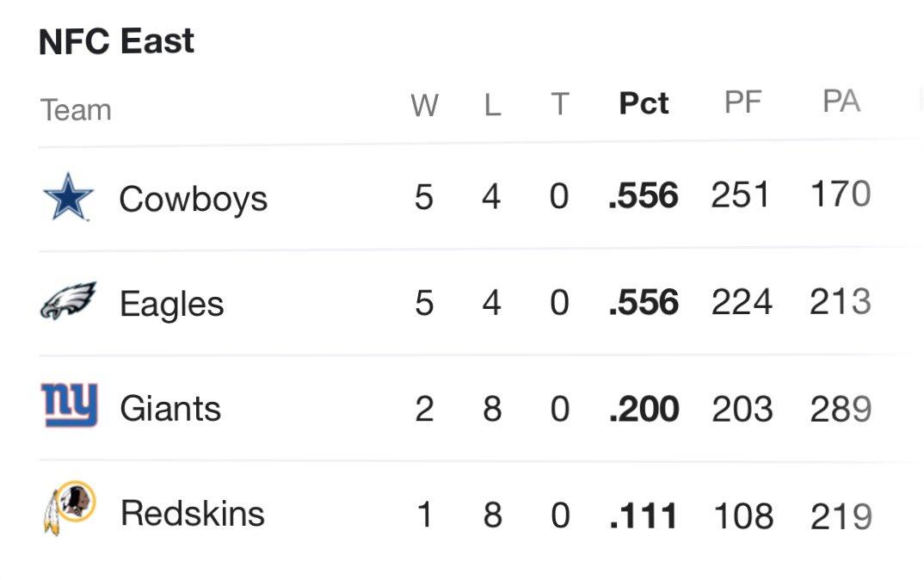Click the Eagles 224 points-for value
924x580 pixels.
742,302
